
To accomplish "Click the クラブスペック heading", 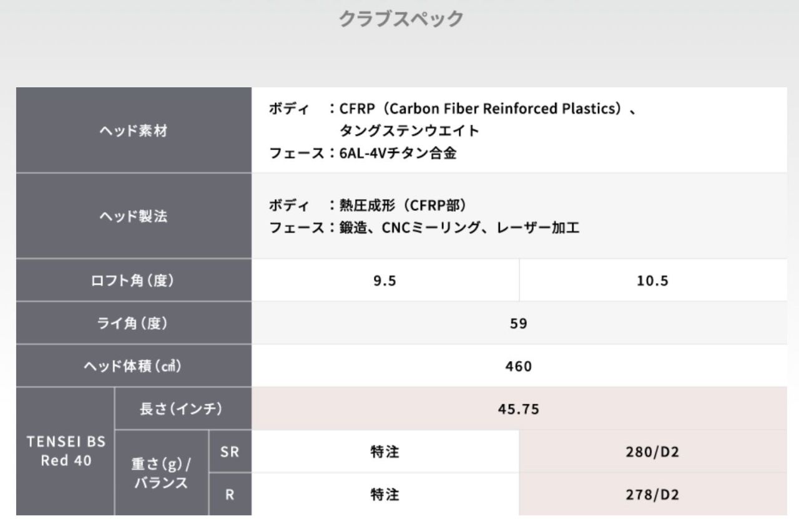I will tap(400, 19).
